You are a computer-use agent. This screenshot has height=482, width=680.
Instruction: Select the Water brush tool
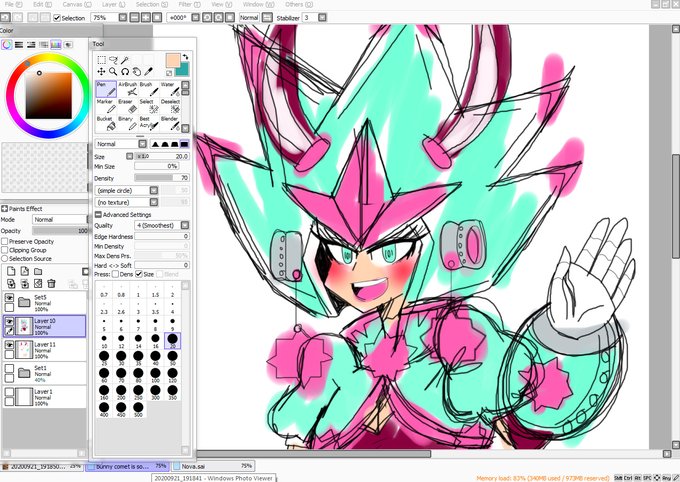point(170,89)
